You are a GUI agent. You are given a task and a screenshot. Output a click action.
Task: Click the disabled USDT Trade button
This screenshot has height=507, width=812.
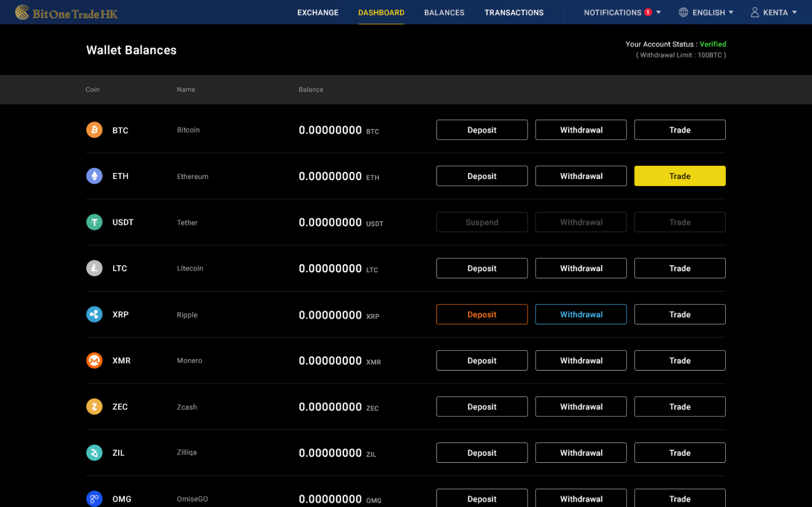[x=680, y=222]
